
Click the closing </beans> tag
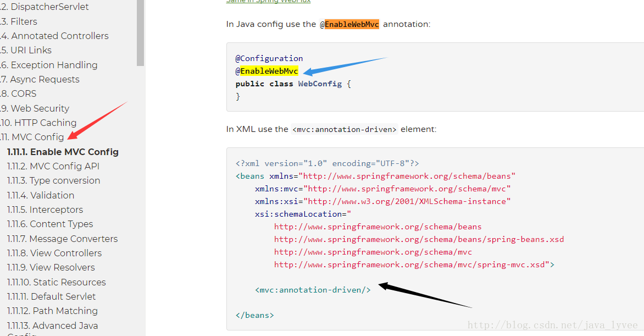click(254, 316)
